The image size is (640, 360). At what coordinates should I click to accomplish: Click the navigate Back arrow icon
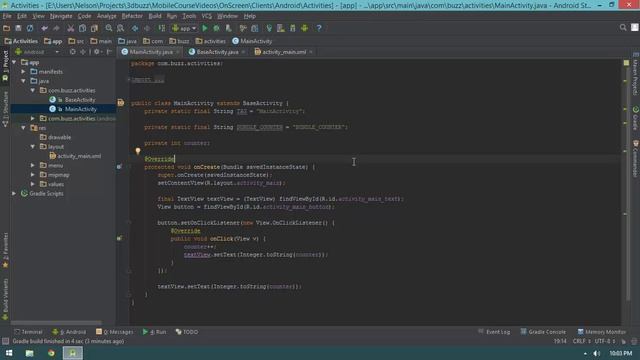[135, 28]
